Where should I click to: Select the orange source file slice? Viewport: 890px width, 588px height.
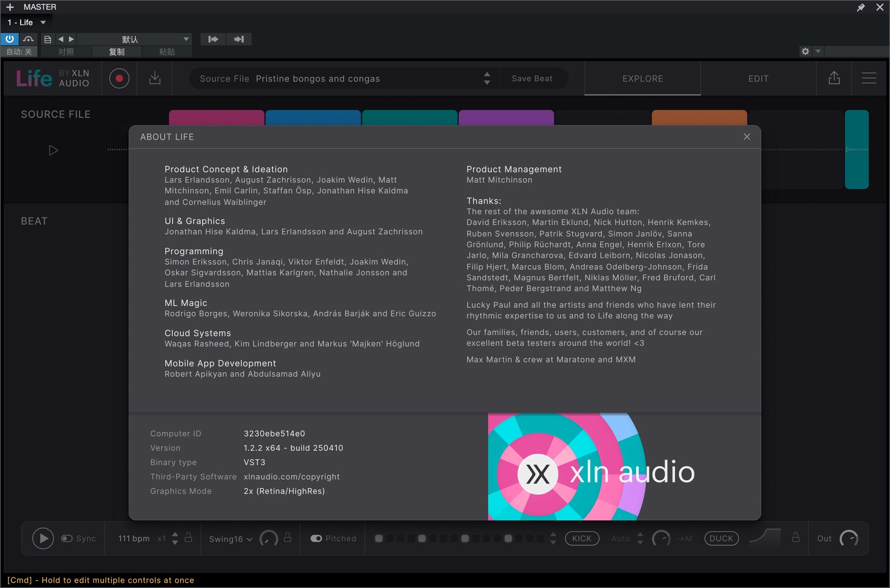(x=699, y=118)
